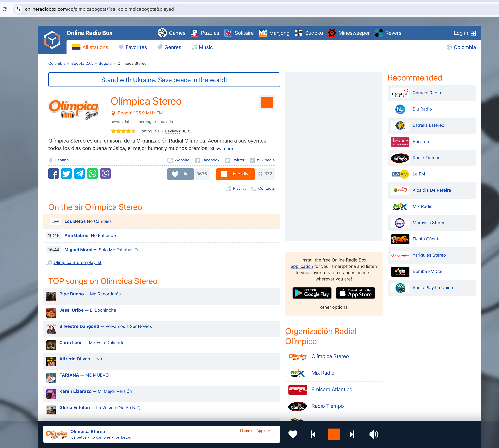Image resolution: width=499 pixels, height=448 pixels.
Task: Go to previous station in player
Action: click(x=313, y=435)
